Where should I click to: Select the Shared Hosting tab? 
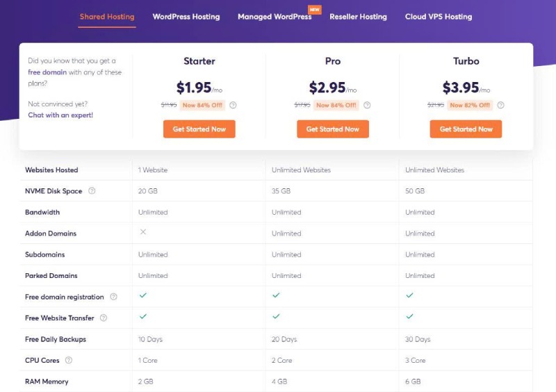coord(107,17)
